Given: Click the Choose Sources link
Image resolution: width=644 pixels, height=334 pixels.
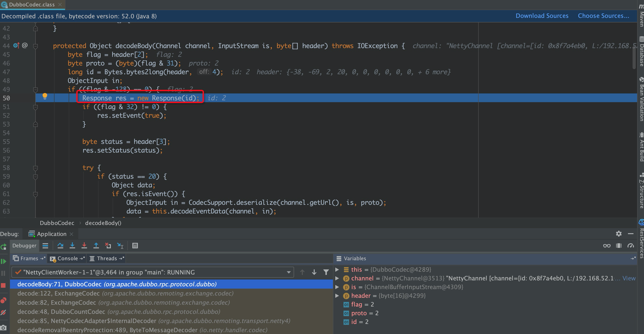Looking at the screenshot, I should pyautogui.click(x=603, y=16).
